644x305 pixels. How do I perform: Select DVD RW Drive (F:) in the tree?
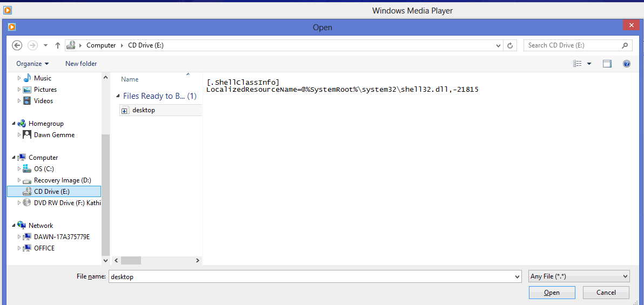[67, 203]
